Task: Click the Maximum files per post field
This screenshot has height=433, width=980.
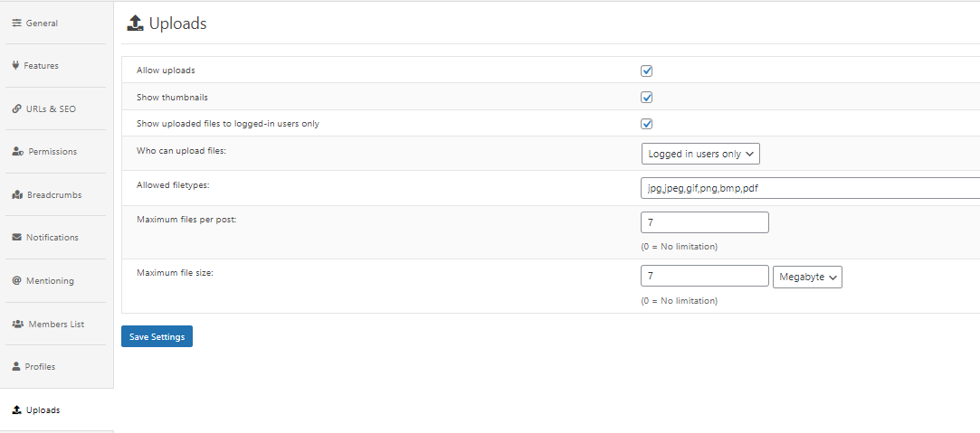Action: (705, 222)
